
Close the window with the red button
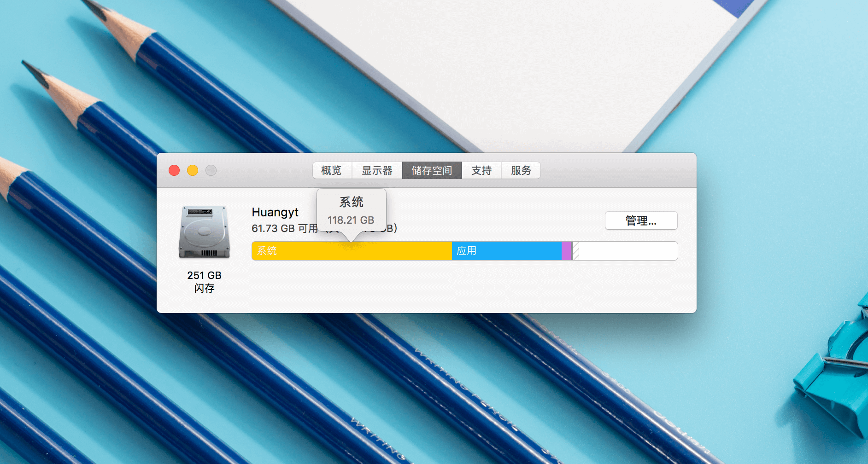click(174, 170)
